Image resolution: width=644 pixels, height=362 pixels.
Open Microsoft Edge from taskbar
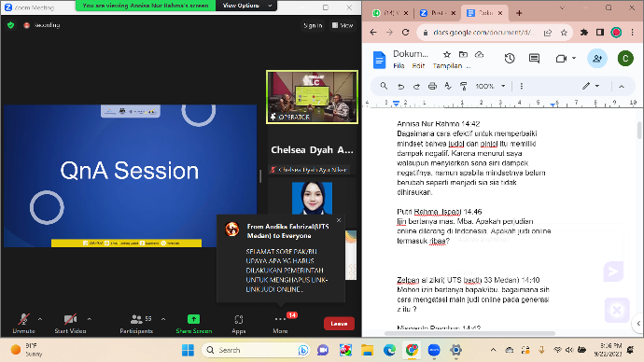[389, 350]
